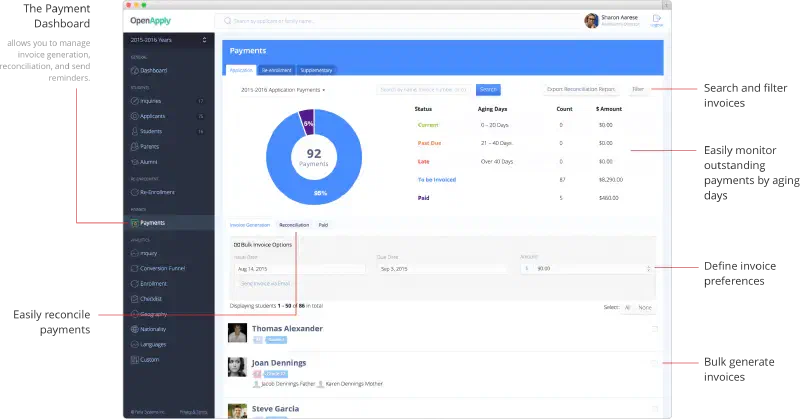Image resolution: width=800 pixels, height=419 pixels.
Task: Click the Due Date field Sep 3, 2015
Action: tap(443, 269)
